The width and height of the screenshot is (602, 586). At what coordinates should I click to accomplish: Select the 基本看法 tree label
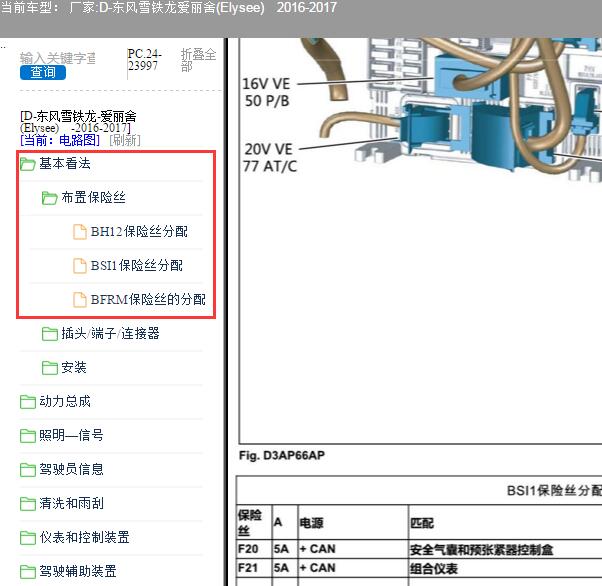coord(65,164)
